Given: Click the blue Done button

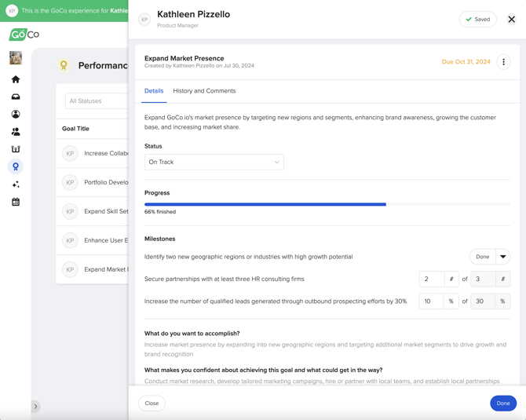Looking at the screenshot, I should point(503,404).
